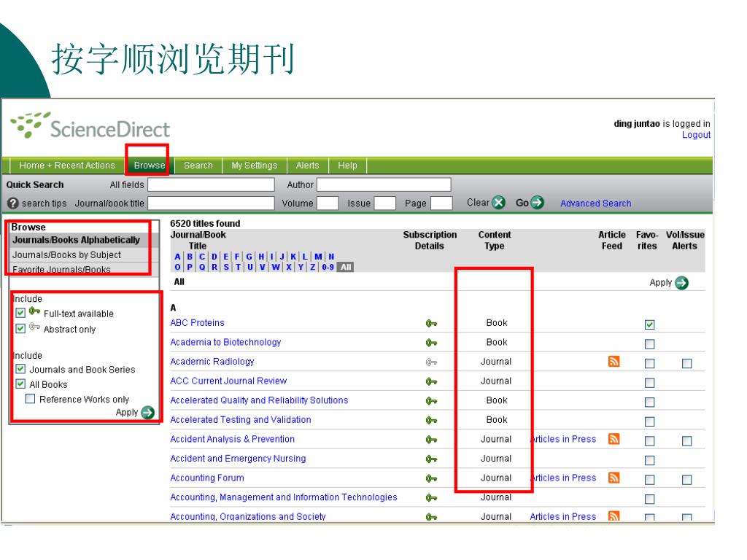Image resolution: width=747 pixels, height=560 pixels.
Task: Filter titles by letter Z
Action: tap(312, 267)
